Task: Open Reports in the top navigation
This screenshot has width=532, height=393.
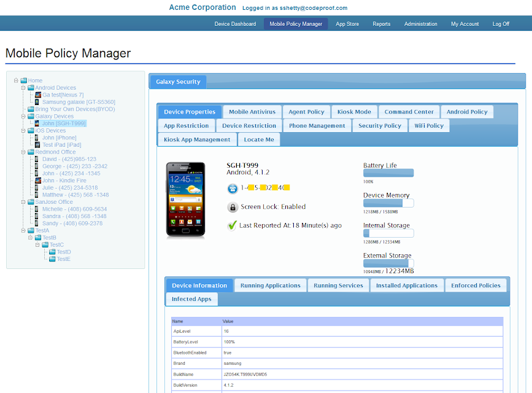Action: (x=381, y=24)
